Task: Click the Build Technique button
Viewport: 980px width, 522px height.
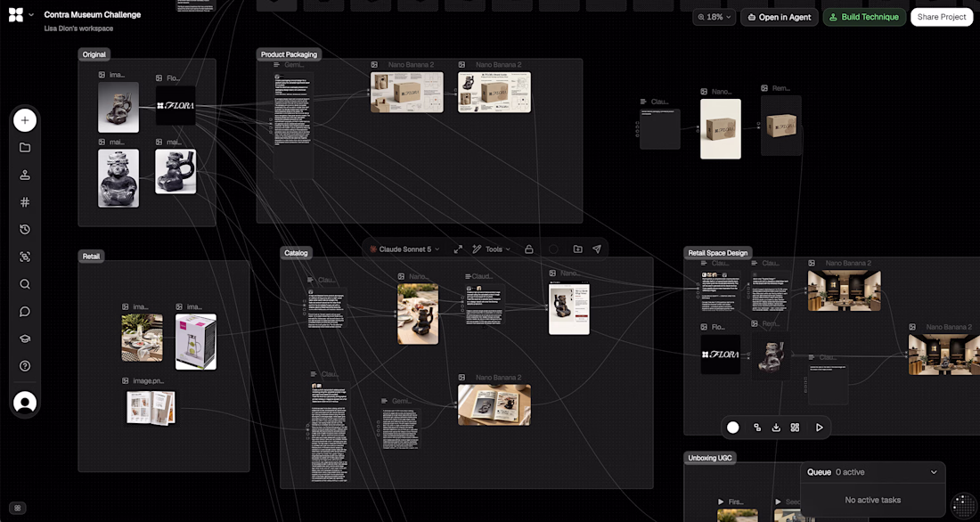Action: coord(864,17)
